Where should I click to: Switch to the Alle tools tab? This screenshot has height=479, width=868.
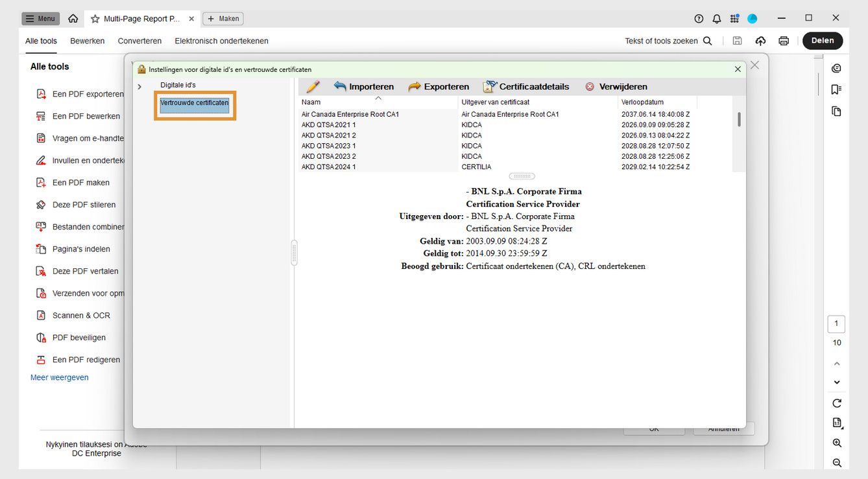coord(41,41)
